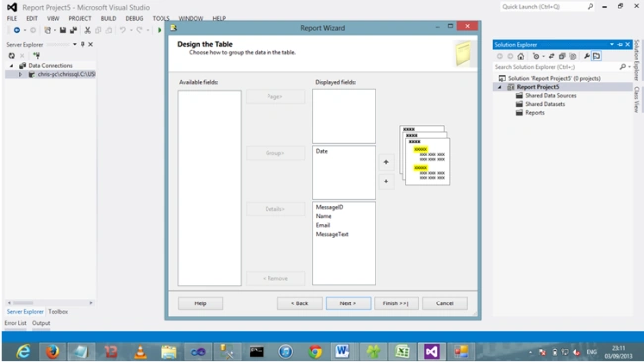Screen dimensions: 644x362
Task: Select Date in the Group fields list
Action: pos(322,151)
